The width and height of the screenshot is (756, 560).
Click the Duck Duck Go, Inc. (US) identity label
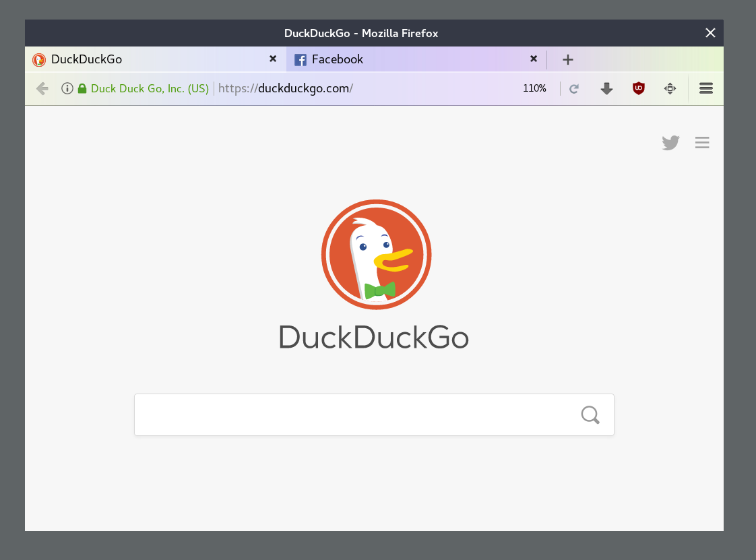point(150,89)
